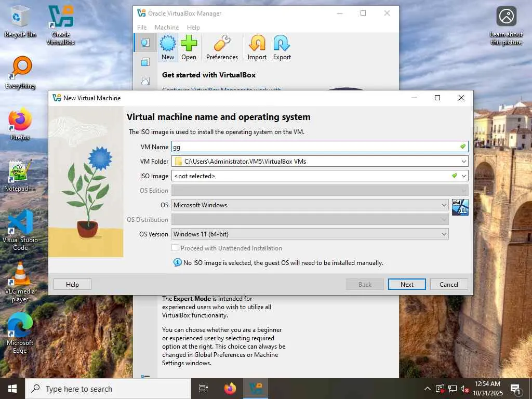Toggle Proceed with Unattended Installation checkbox
This screenshot has height=399, width=532.
pyautogui.click(x=175, y=248)
